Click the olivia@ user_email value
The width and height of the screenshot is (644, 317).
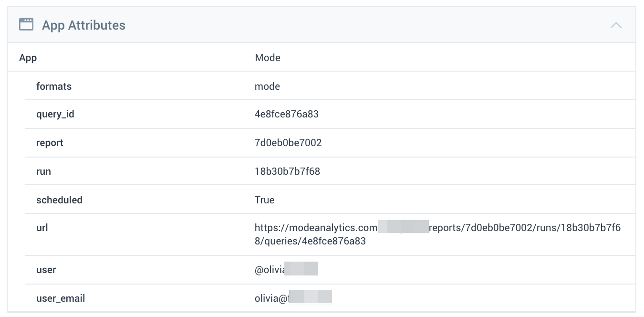(293, 298)
